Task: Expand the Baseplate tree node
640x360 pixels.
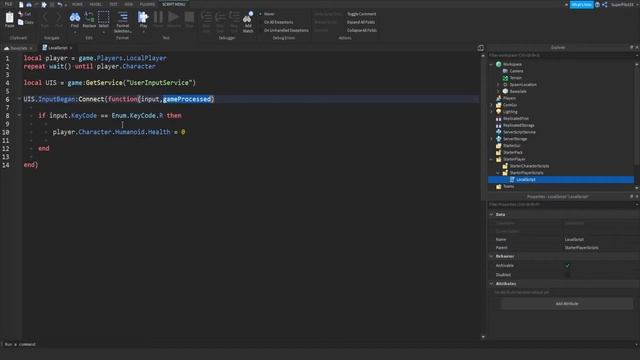Action: click(x=498, y=91)
